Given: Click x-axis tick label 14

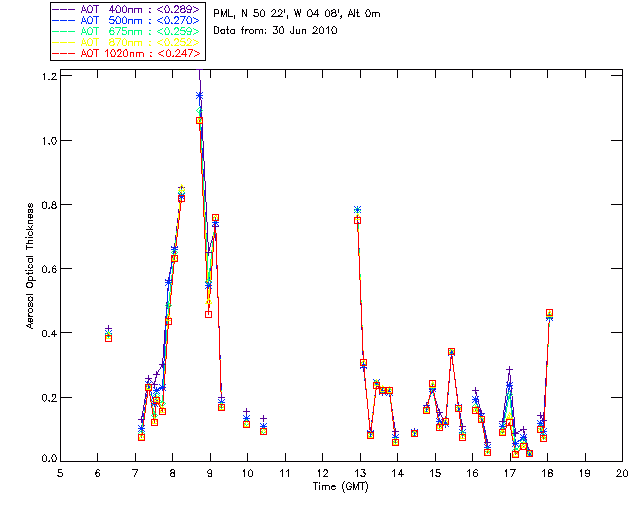Looking at the screenshot, I should pos(398,473).
